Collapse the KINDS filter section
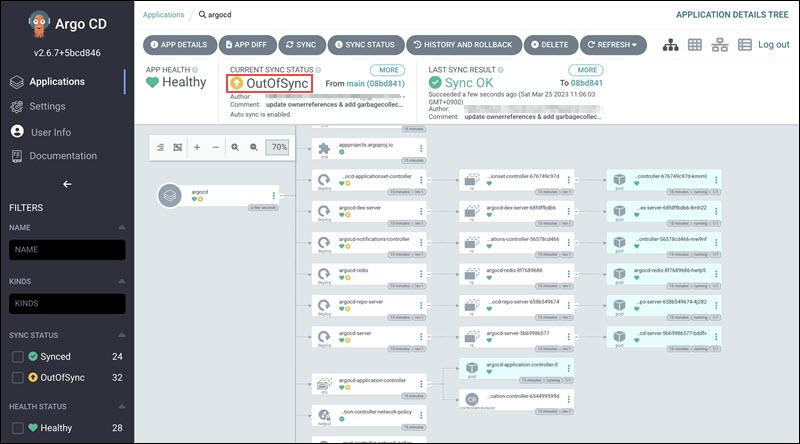The image size is (800, 444). click(121, 281)
